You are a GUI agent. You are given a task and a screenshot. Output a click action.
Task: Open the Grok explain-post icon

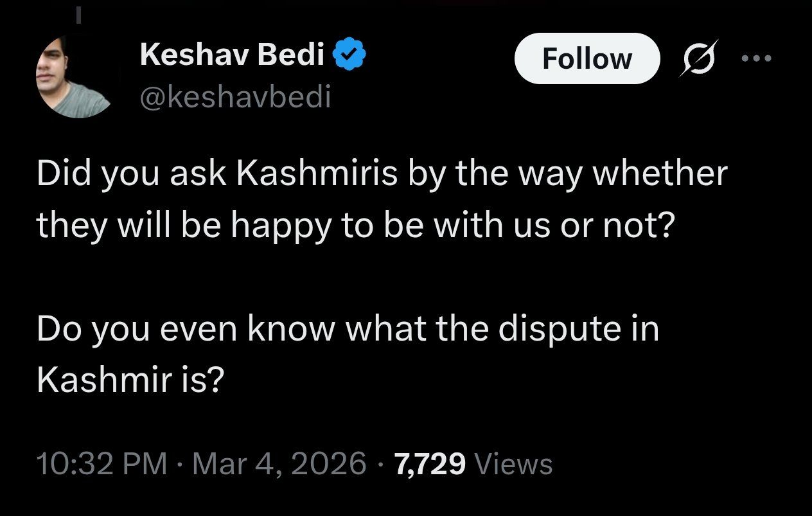695,59
